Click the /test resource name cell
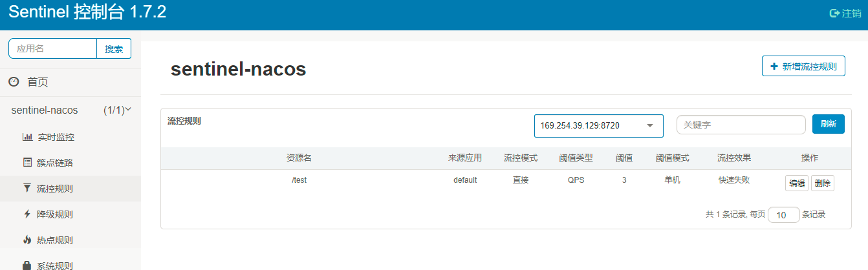This screenshot has height=270, width=868. click(x=299, y=180)
